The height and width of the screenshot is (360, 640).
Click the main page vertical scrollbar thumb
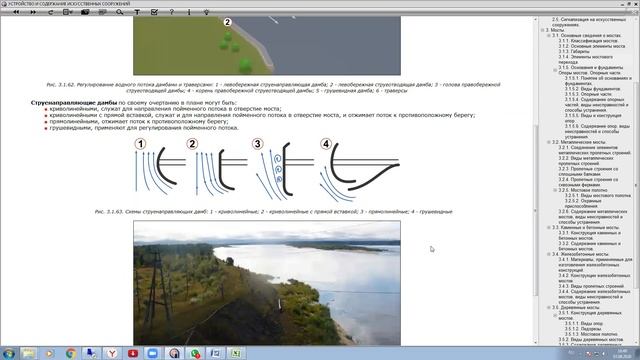pyautogui.click(x=536, y=210)
